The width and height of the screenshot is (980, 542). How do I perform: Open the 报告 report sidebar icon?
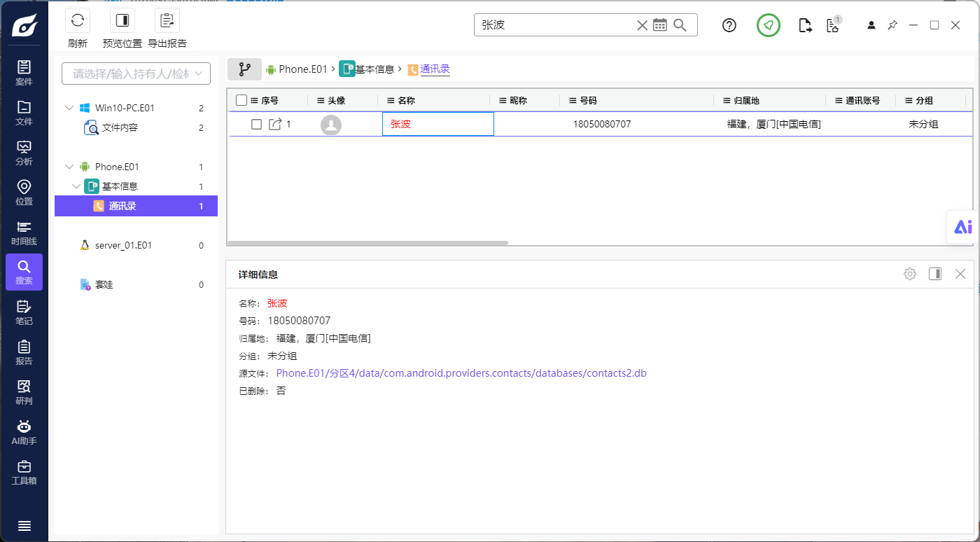(x=24, y=352)
